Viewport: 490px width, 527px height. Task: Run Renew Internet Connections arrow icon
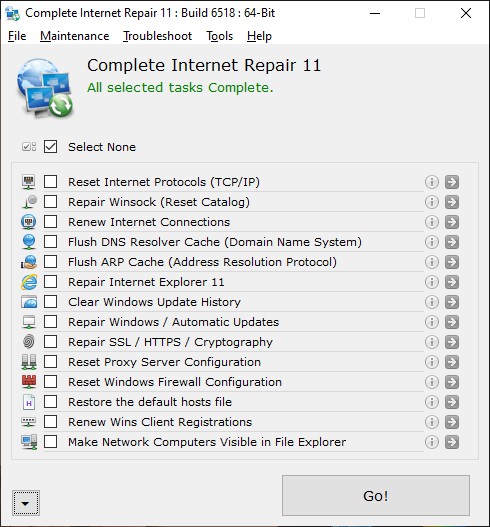click(x=452, y=222)
